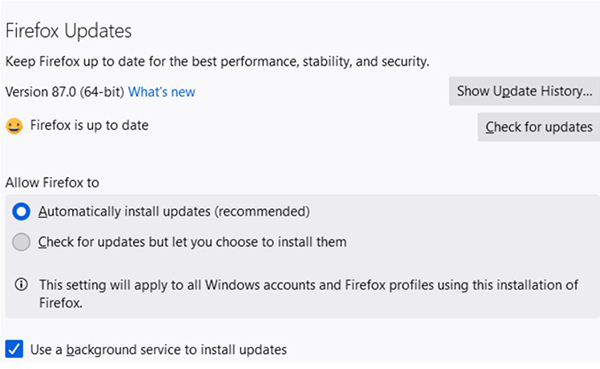Viewport: 600px width, 369px height.
Task: Click the circled info icon beside the note
Action: pyautogui.click(x=21, y=284)
